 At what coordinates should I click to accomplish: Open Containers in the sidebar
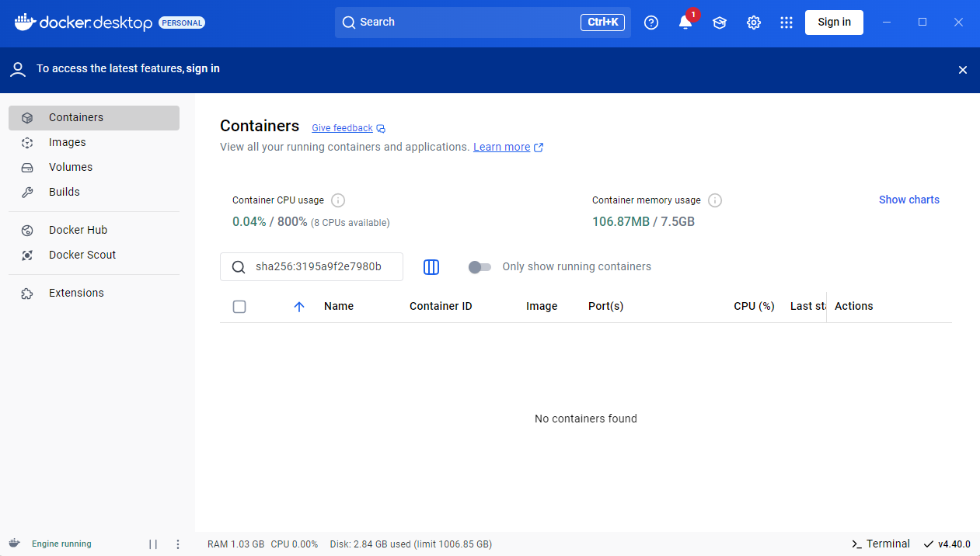click(x=94, y=118)
